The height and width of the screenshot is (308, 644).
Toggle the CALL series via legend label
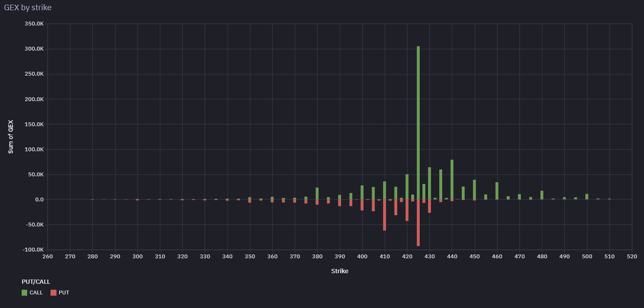click(37, 292)
